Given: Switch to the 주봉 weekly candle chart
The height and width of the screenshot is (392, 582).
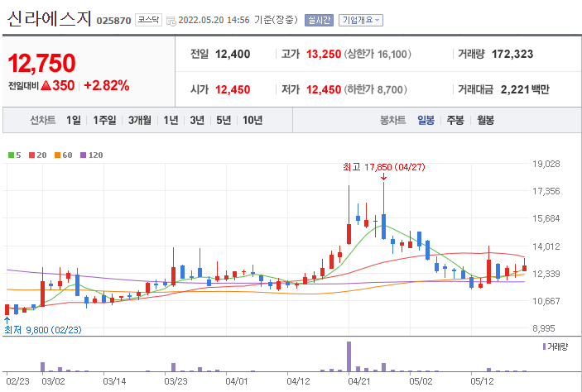Looking at the screenshot, I should tap(455, 120).
